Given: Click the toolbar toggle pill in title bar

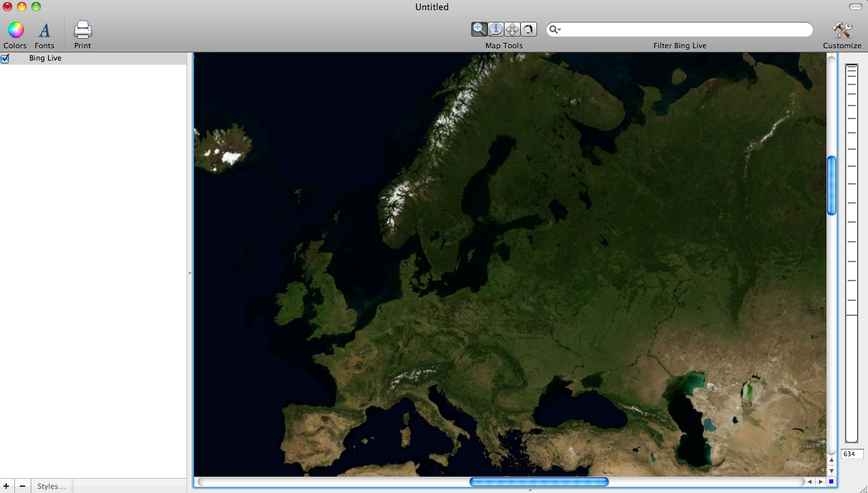Looking at the screenshot, I should (x=855, y=6).
